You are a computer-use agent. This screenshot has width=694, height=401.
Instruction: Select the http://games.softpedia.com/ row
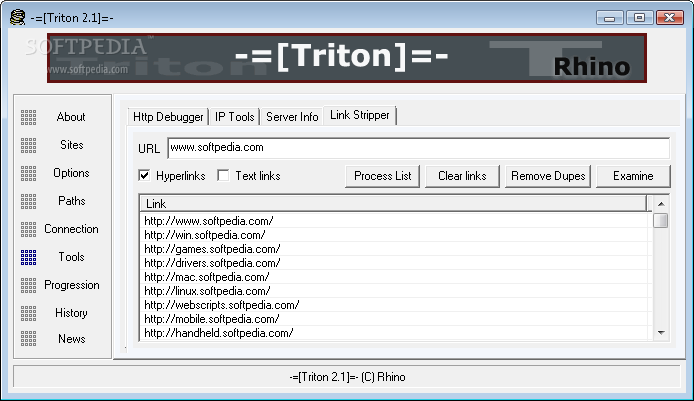click(x=395, y=249)
